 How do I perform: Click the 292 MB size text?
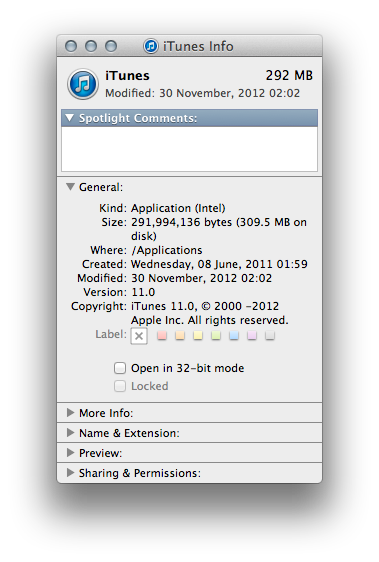[289, 75]
